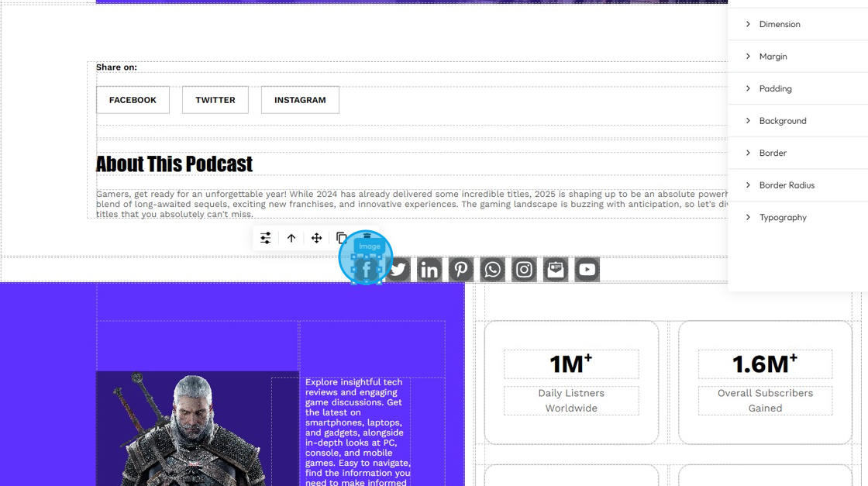The height and width of the screenshot is (486, 868).
Task: Select the YouTube play icon
Action: click(x=587, y=270)
